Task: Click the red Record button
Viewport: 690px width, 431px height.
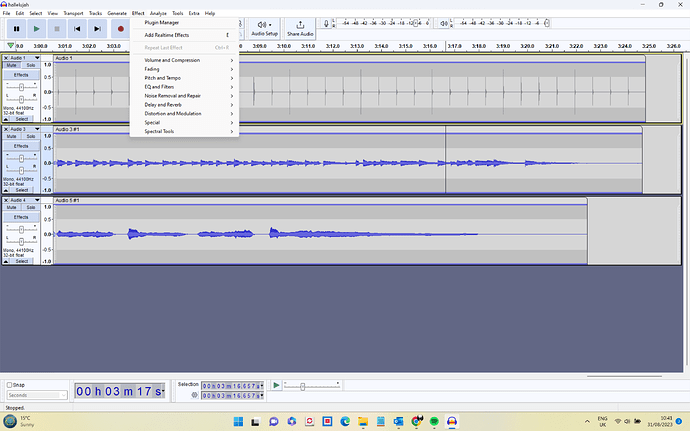Action: click(120, 29)
